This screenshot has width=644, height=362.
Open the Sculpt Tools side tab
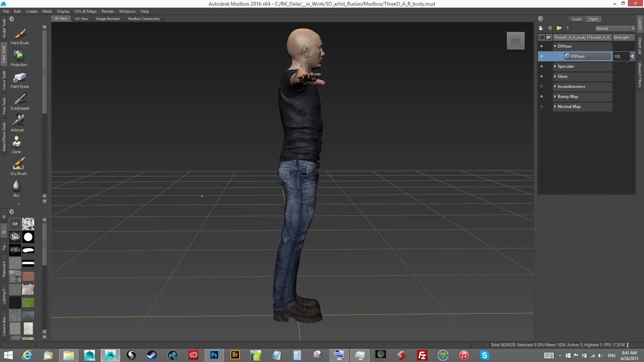click(4, 28)
